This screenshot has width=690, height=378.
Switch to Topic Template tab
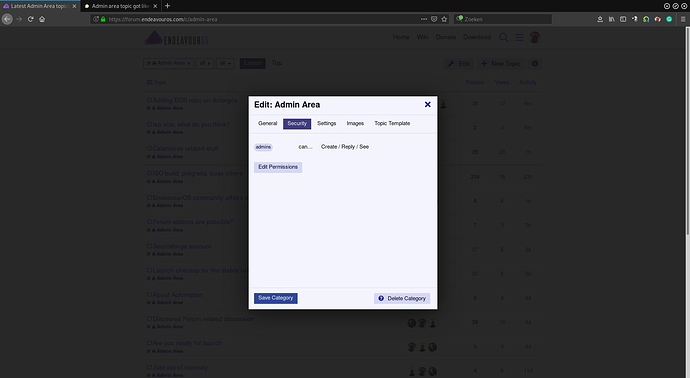pos(392,124)
